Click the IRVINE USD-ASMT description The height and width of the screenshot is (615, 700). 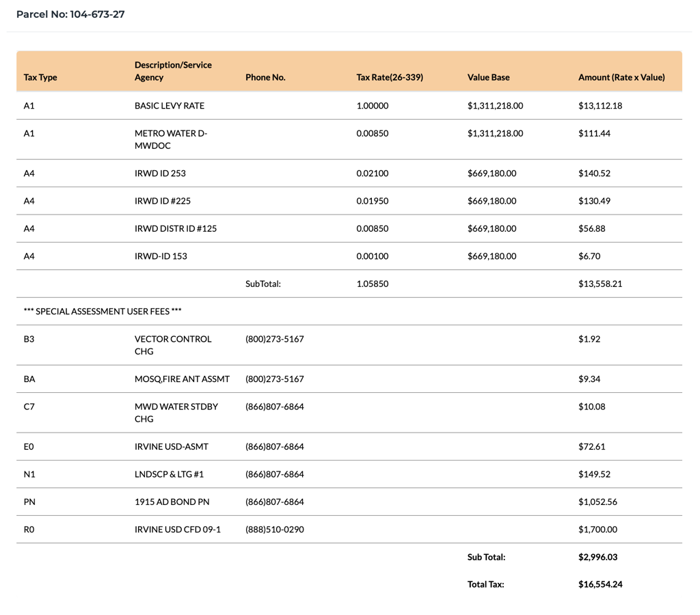point(172,447)
